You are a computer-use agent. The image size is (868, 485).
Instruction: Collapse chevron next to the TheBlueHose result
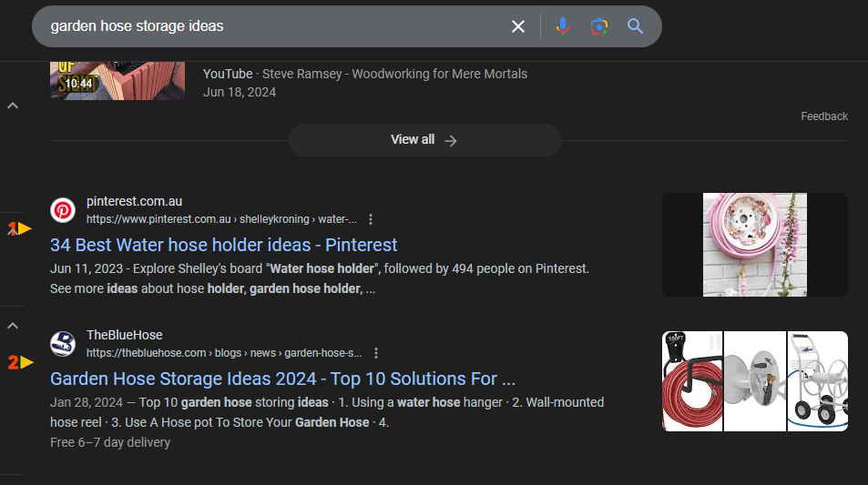(x=13, y=325)
